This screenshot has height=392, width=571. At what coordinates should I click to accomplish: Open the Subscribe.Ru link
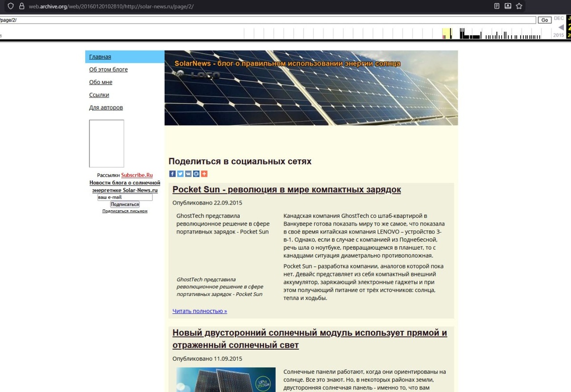tap(137, 175)
